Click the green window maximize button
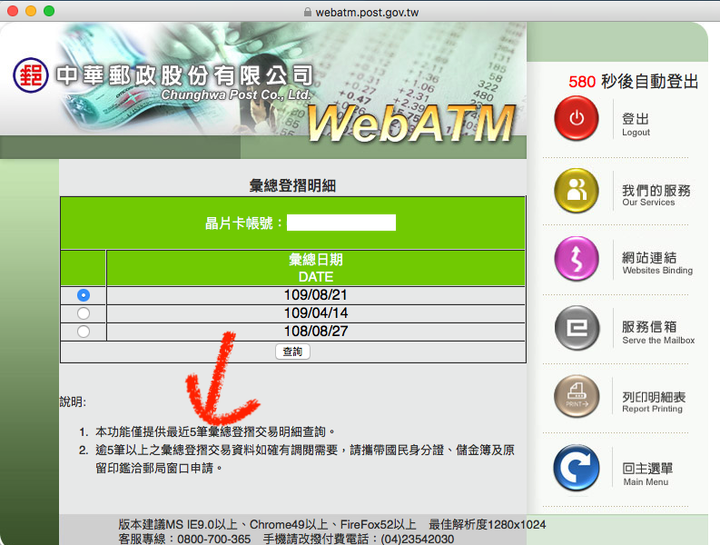 (x=49, y=11)
